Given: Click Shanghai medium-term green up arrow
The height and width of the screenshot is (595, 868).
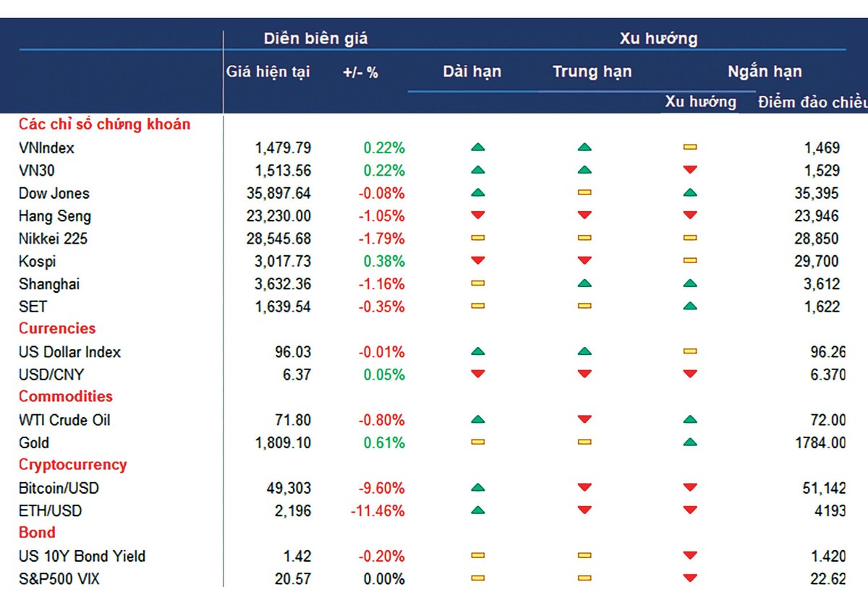Looking at the screenshot, I should [x=584, y=284].
